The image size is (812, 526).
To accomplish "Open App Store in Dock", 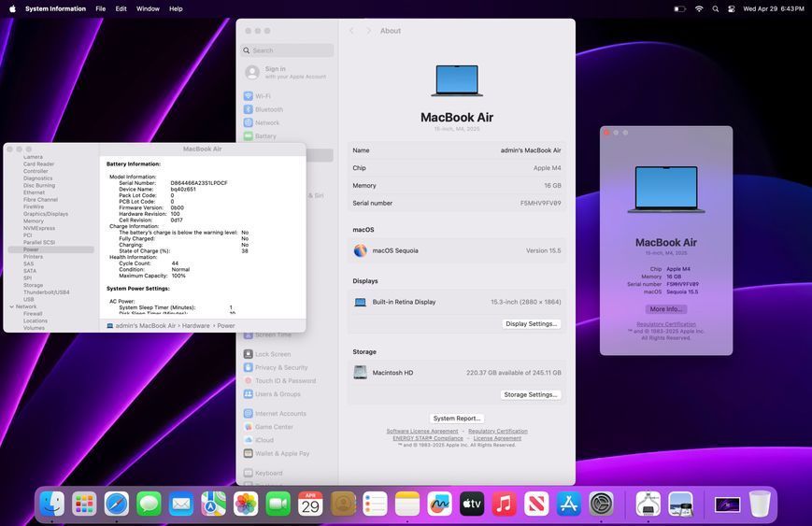I will (569, 504).
